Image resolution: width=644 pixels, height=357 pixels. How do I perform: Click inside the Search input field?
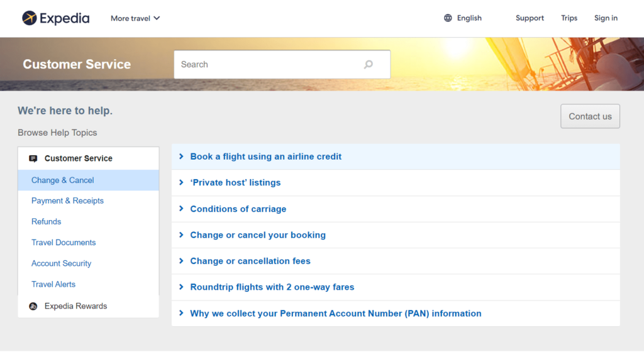267,64
